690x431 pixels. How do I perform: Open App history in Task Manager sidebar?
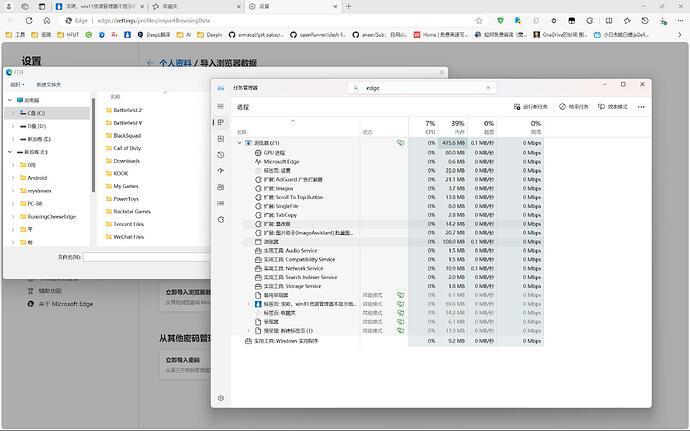tap(220, 154)
